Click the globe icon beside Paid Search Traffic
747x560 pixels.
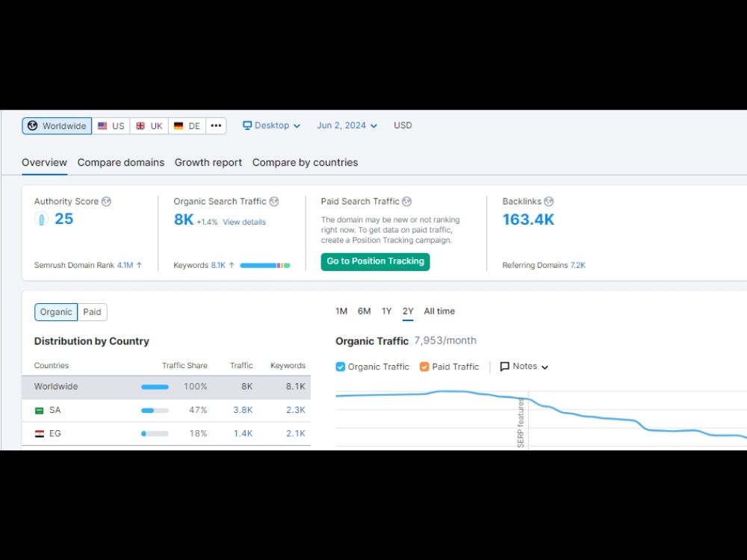tap(406, 202)
